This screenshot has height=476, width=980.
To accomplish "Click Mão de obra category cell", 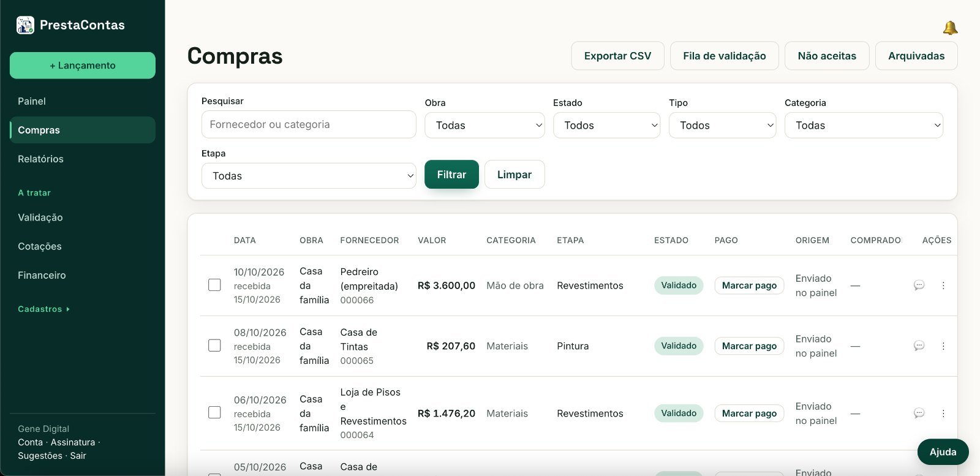I will [515, 285].
